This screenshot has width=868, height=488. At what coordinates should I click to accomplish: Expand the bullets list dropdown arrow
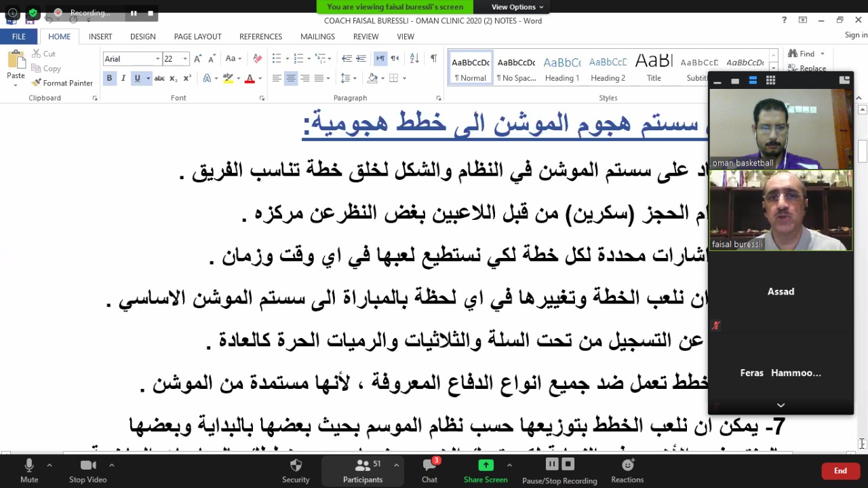[287, 59]
